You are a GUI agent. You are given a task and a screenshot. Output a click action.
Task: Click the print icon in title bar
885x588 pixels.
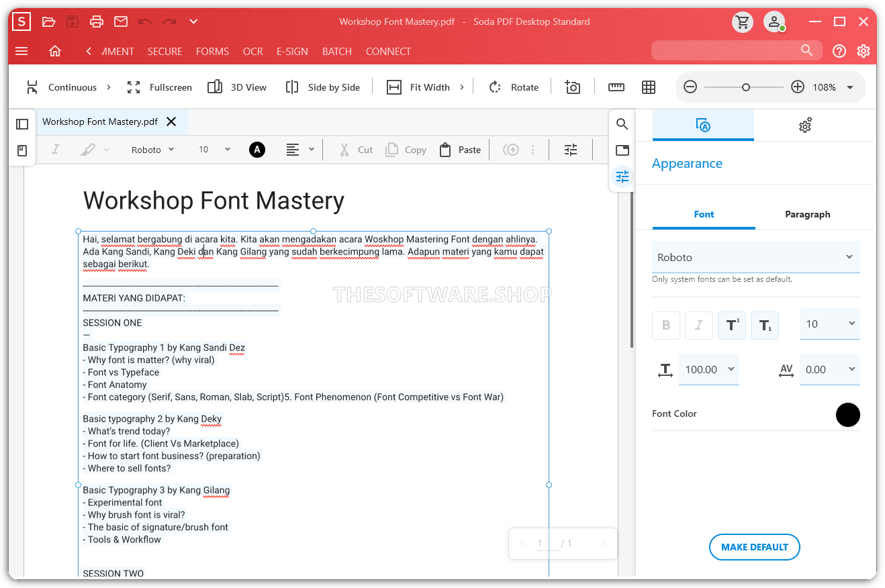click(97, 22)
